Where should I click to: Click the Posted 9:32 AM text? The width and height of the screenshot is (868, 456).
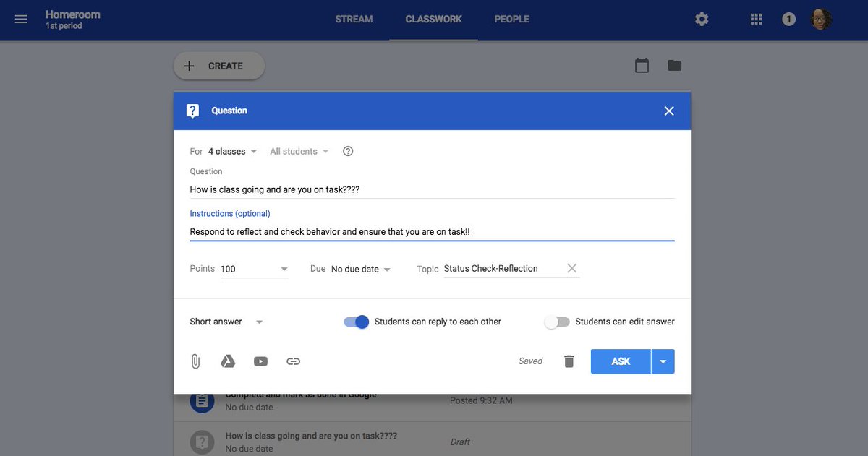coord(481,400)
